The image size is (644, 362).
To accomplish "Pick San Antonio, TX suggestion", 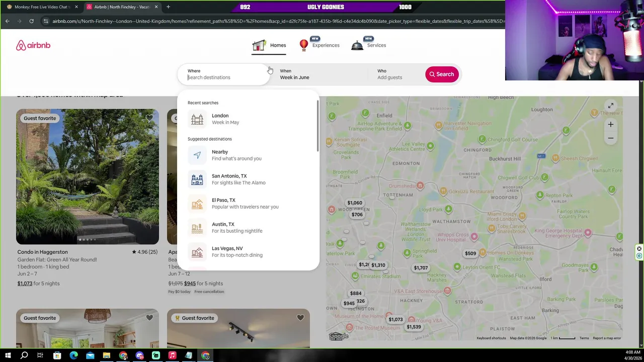I will click(248, 179).
